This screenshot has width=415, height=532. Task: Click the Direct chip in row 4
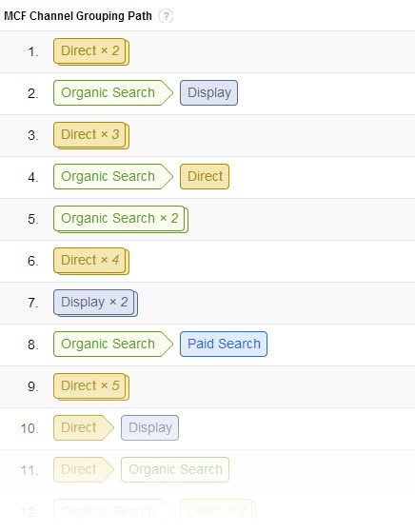205,176
